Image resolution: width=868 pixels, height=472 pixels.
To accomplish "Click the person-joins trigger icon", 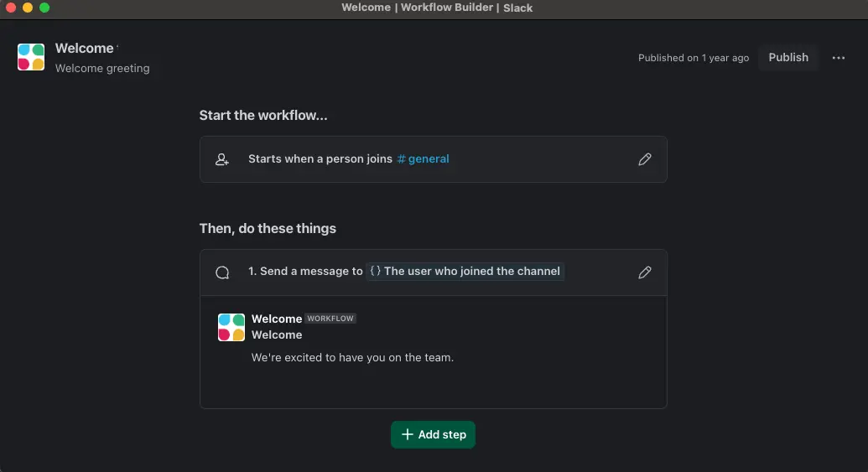I will click(222, 159).
